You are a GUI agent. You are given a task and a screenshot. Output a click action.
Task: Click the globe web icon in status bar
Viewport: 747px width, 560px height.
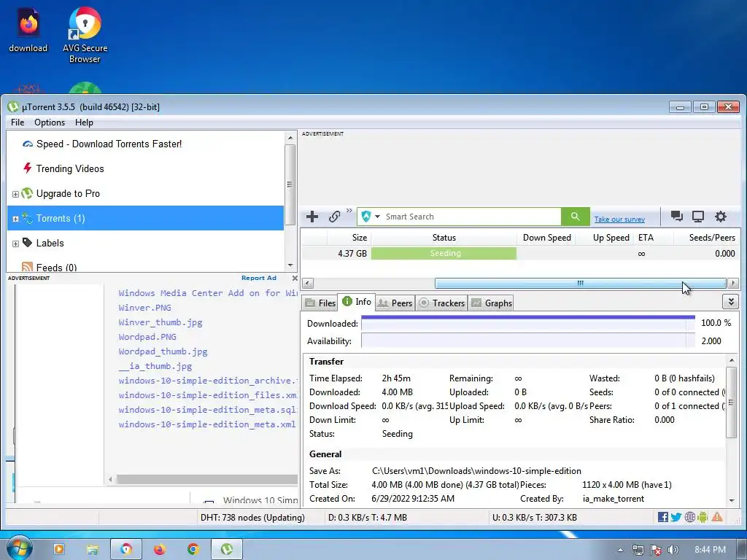[x=690, y=517]
